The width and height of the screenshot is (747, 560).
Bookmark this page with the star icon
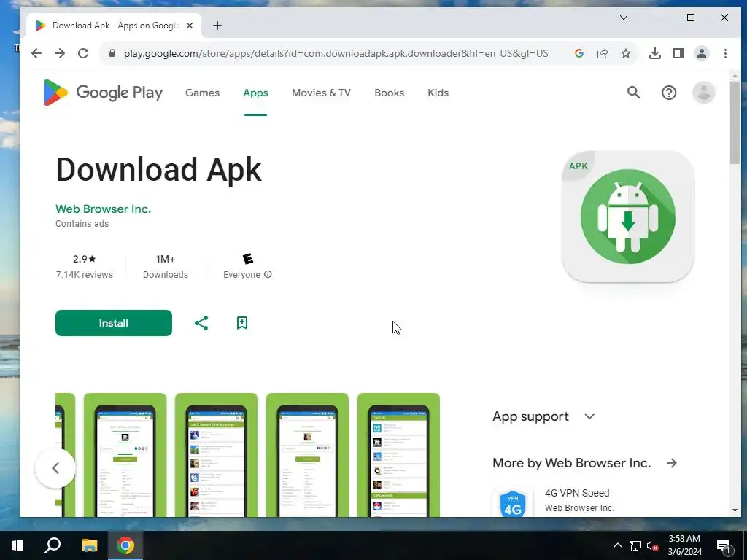626,53
